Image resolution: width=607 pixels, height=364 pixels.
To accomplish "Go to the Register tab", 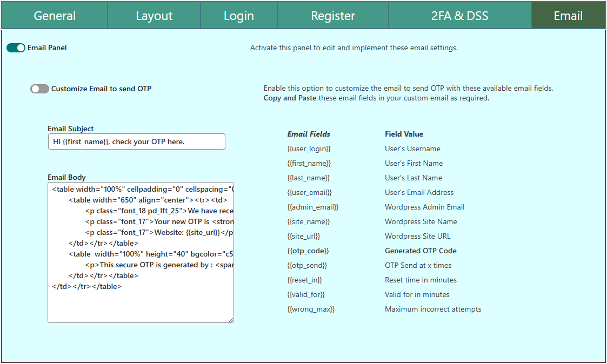I will click(x=333, y=16).
